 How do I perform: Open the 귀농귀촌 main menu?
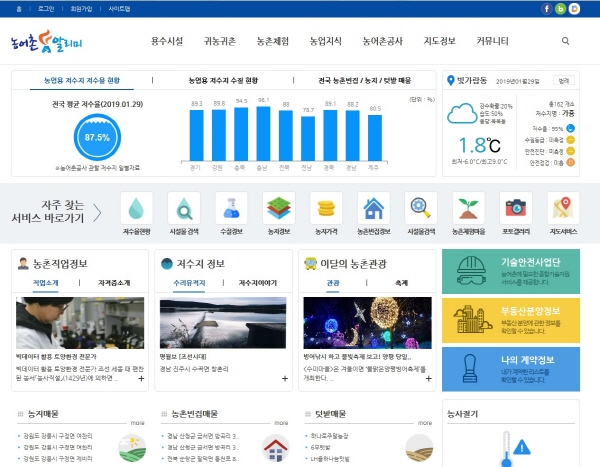(219, 41)
